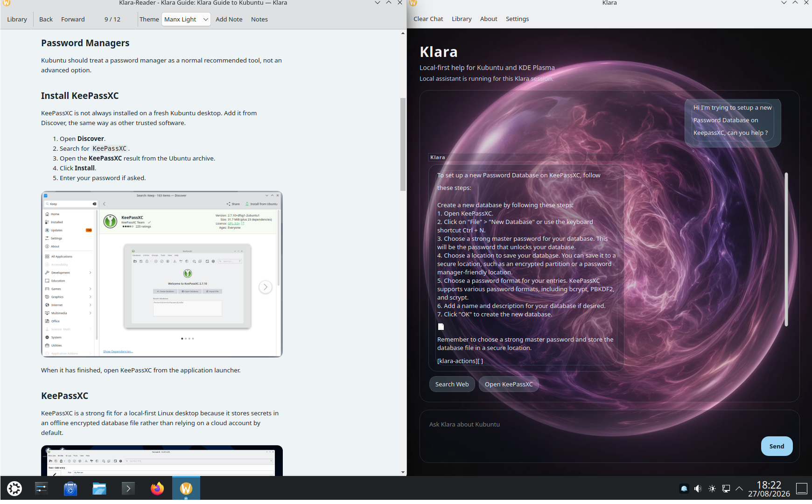Click the reader scrollbar down arrow

tap(403, 472)
